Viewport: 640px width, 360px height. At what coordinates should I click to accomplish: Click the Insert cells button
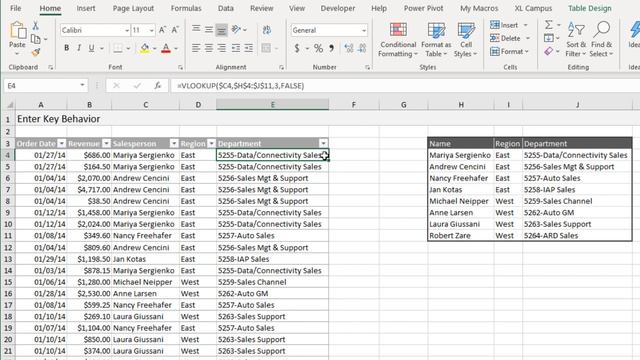pyautogui.click(x=509, y=25)
